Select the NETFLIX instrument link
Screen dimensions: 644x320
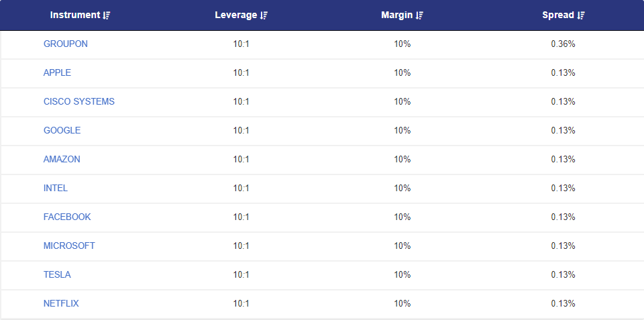61,303
